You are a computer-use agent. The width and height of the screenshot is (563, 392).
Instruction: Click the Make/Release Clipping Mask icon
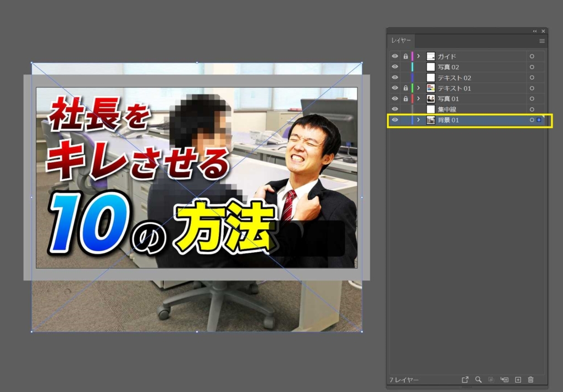tap(491, 379)
